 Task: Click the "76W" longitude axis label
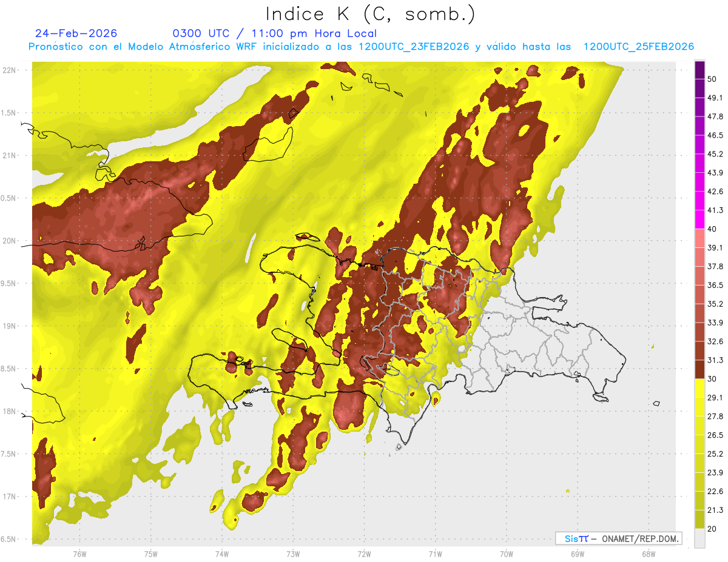(79, 554)
